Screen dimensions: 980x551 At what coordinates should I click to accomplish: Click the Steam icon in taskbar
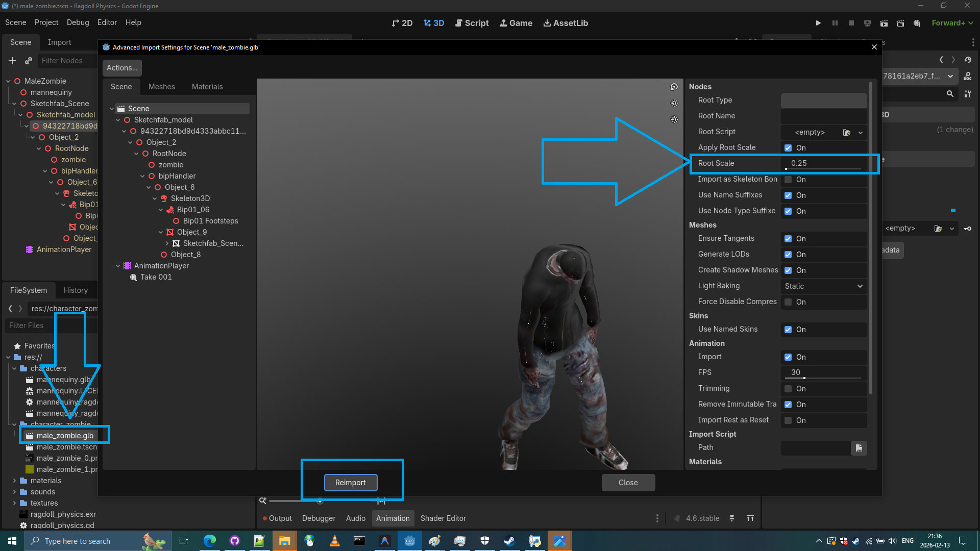point(509,541)
